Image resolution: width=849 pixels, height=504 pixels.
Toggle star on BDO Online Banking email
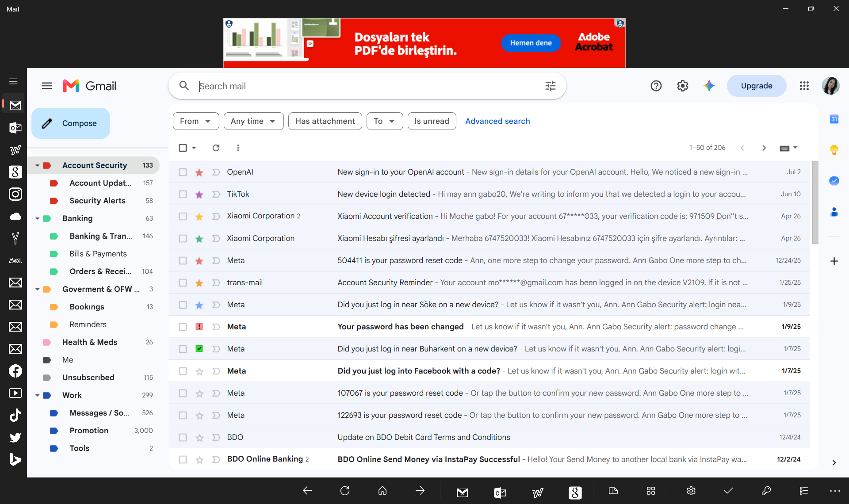point(199,460)
